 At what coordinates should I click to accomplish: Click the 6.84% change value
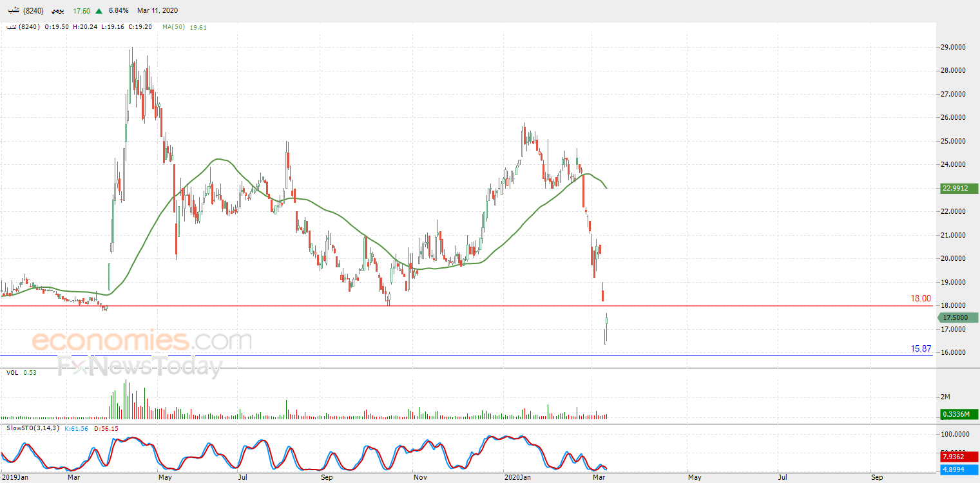pos(119,11)
